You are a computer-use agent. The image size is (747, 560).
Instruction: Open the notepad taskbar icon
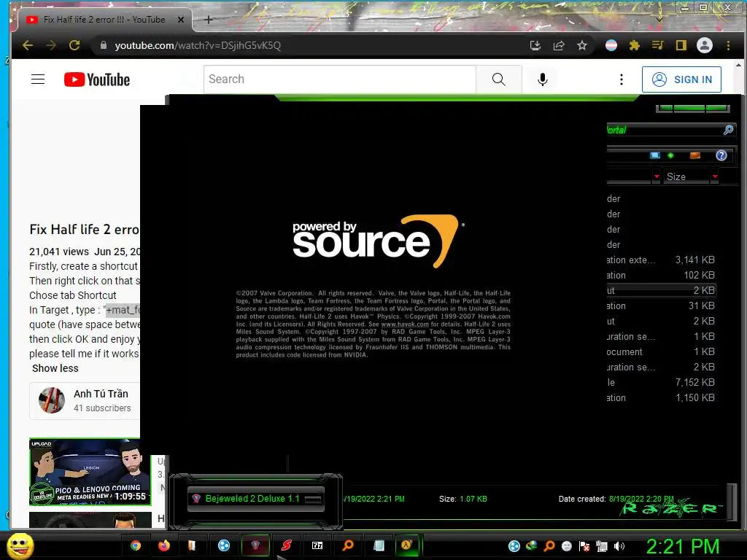pyautogui.click(x=379, y=545)
